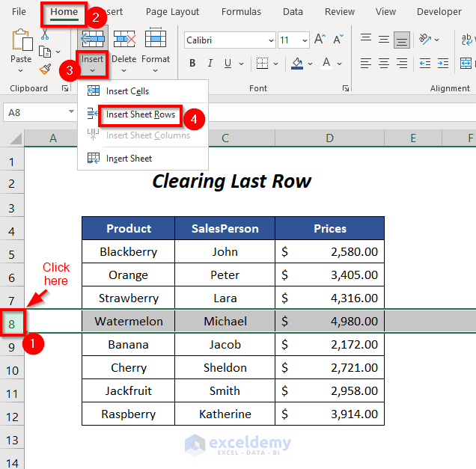Align text left
This screenshot has width=476, height=469.
pyautogui.click(x=366, y=63)
